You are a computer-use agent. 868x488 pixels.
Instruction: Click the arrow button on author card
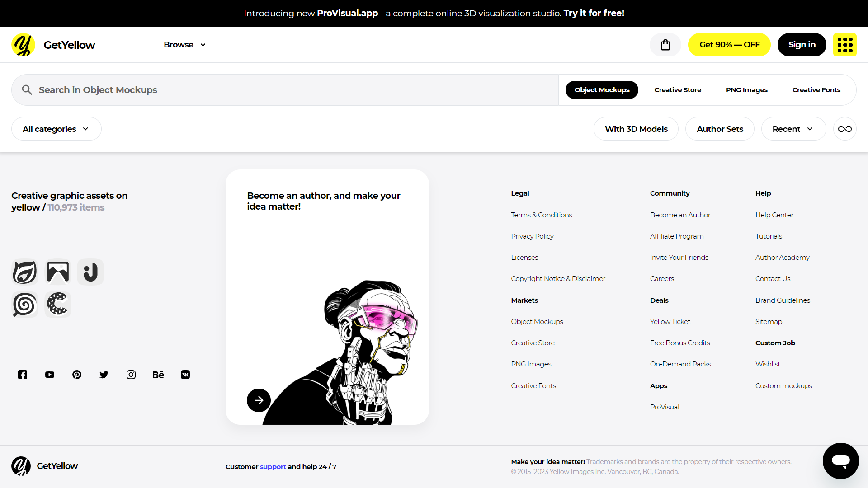pyautogui.click(x=259, y=400)
